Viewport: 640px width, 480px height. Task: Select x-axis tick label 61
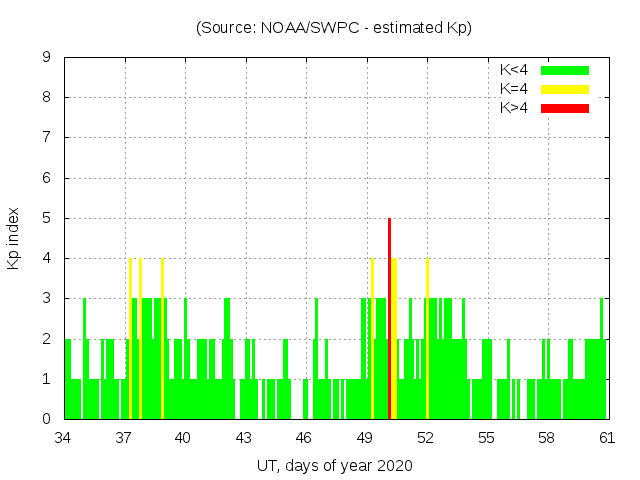(607, 438)
